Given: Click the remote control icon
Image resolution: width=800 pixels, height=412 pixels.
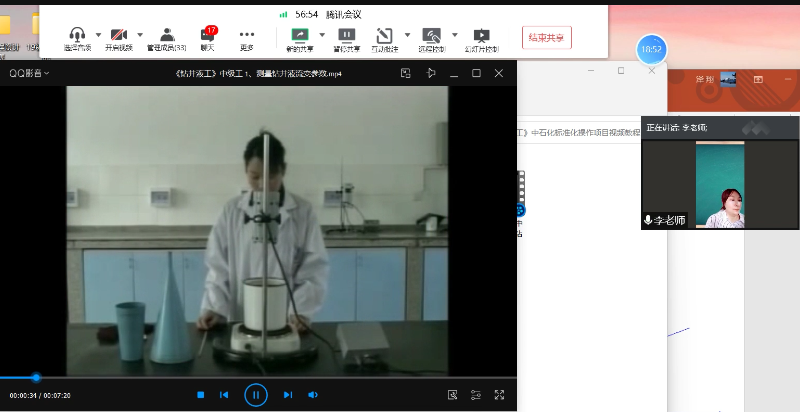Looking at the screenshot, I should 433,35.
